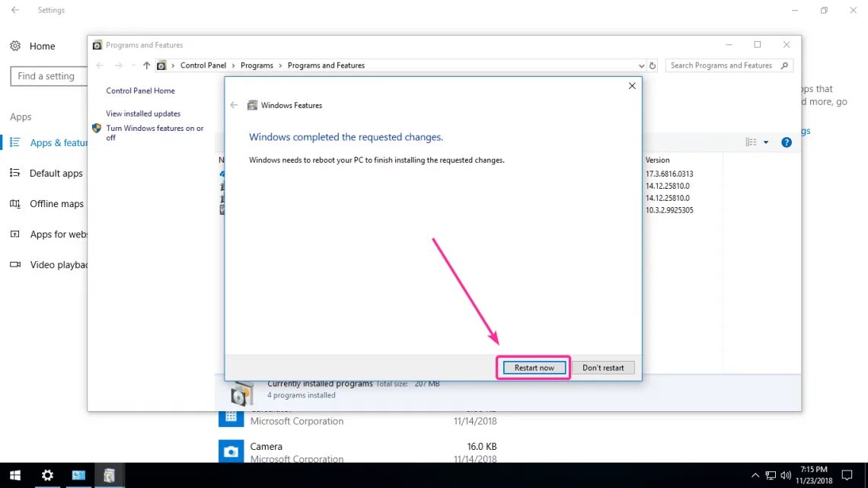868x488 pixels.
Task: Close the Windows Features dialog
Action: point(632,86)
